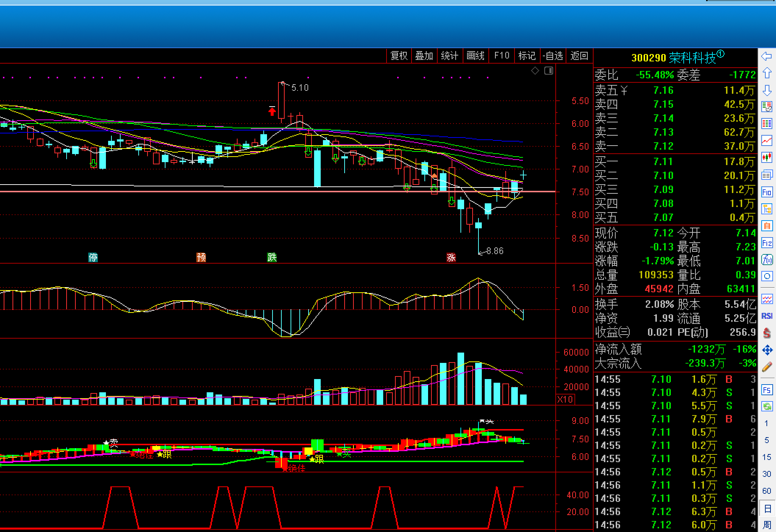Click the up-arrow previous stock icon
Viewport: 776px width, 532px height.
(767, 73)
